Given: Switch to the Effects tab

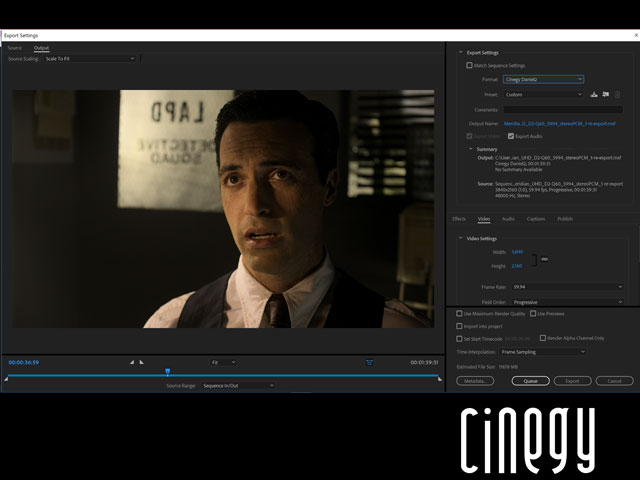Looking at the screenshot, I should 459,219.
